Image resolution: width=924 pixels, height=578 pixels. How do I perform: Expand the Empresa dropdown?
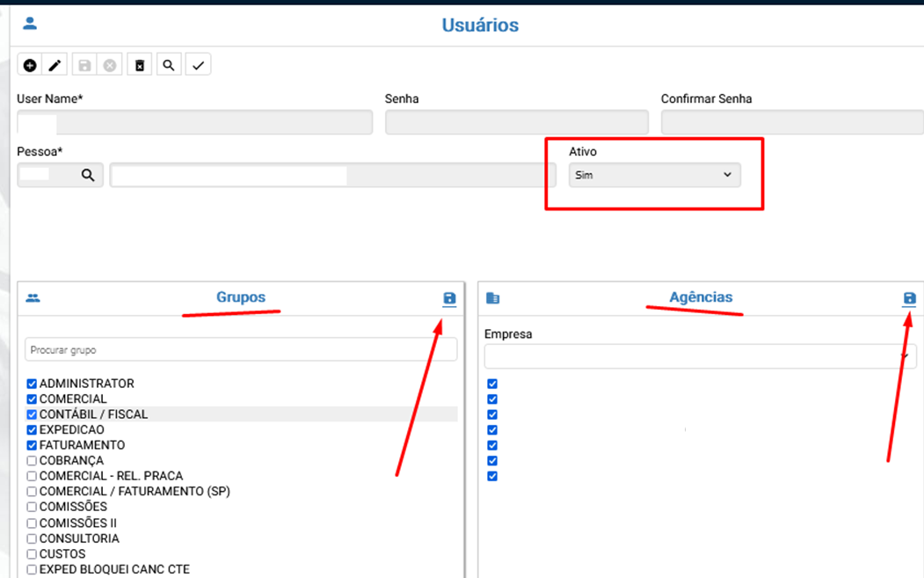[x=700, y=356]
